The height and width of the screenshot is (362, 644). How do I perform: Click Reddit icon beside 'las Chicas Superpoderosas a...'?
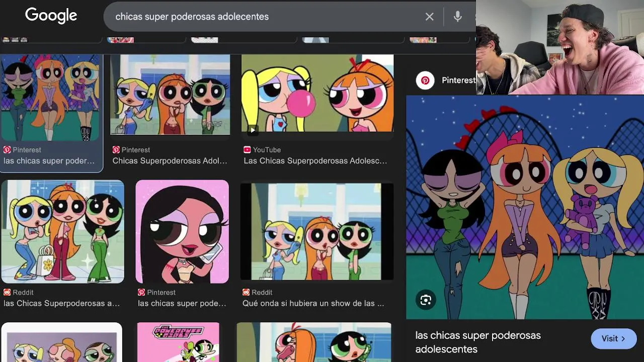point(7,292)
